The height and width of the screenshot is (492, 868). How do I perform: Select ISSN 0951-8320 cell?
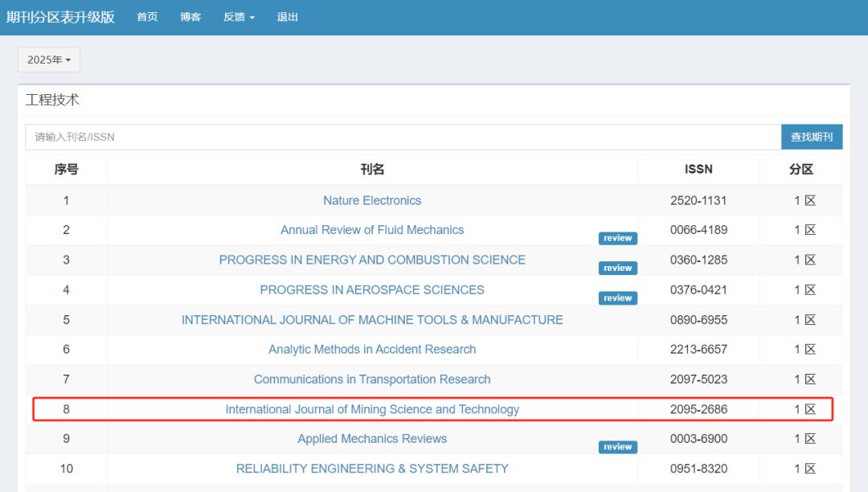point(698,468)
